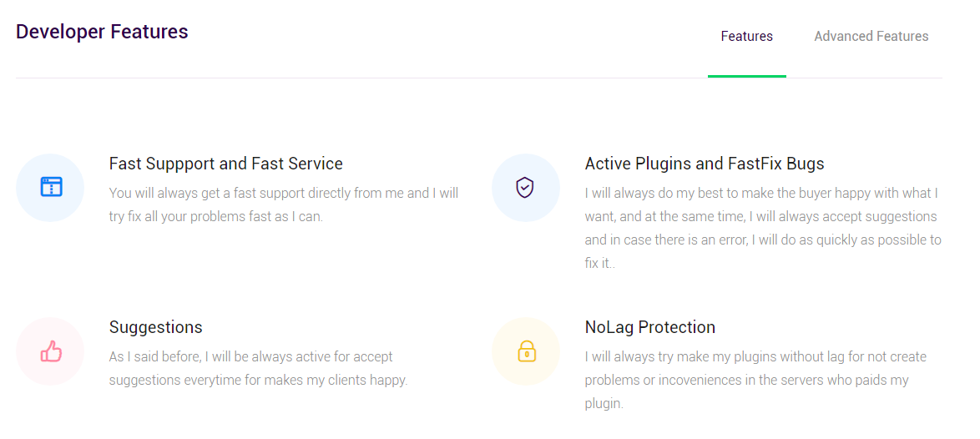
Task: Click the pink thumbs-up icon
Action: pos(51,351)
